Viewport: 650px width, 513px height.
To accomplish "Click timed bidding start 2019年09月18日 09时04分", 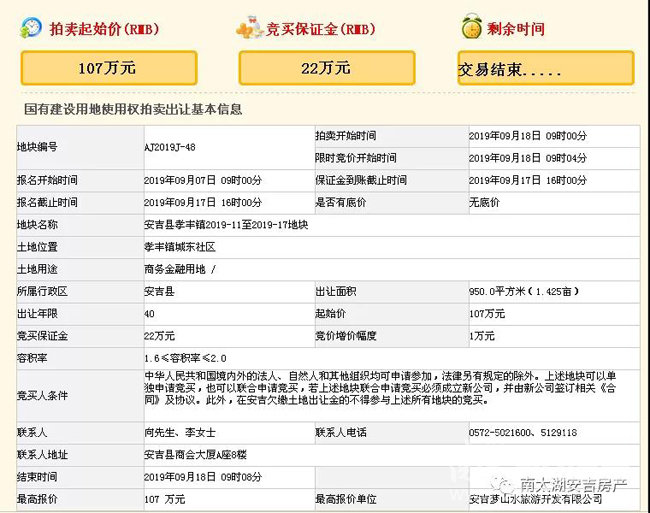I will click(528, 158).
